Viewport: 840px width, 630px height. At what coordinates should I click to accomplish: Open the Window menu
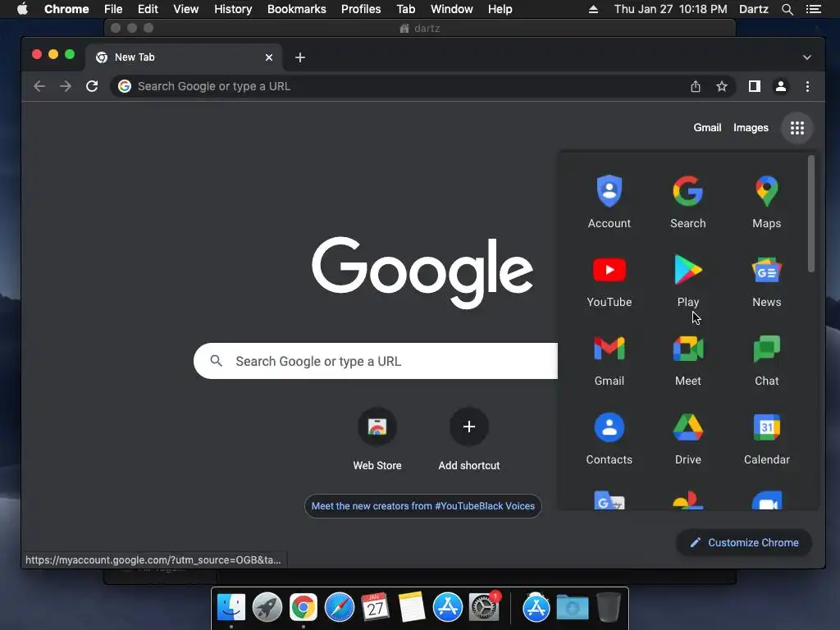[451, 9]
